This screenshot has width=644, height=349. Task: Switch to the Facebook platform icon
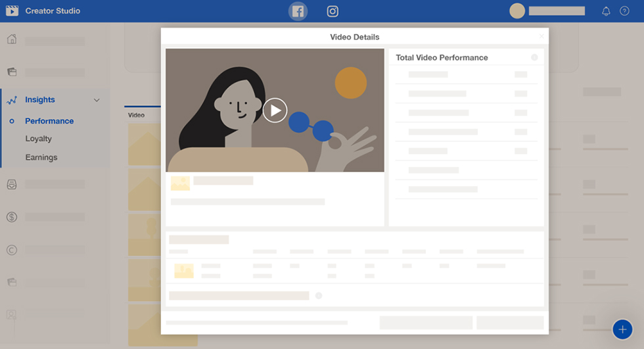pyautogui.click(x=298, y=11)
